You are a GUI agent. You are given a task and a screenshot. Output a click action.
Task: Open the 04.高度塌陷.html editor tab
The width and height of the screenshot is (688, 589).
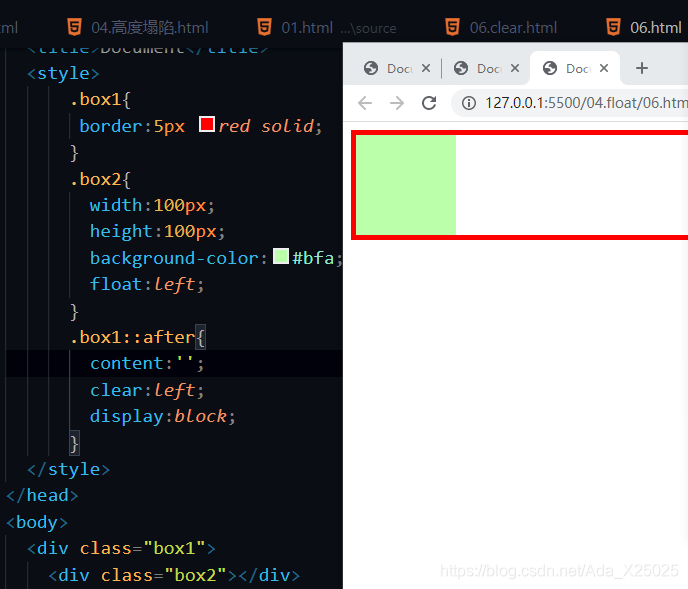(x=138, y=27)
